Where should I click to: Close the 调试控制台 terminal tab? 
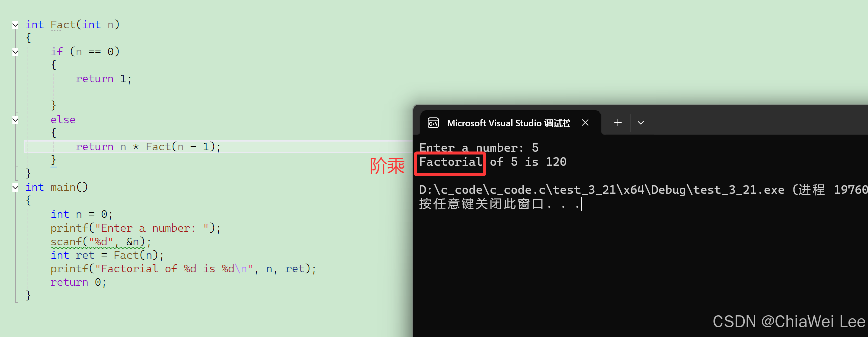585,122
